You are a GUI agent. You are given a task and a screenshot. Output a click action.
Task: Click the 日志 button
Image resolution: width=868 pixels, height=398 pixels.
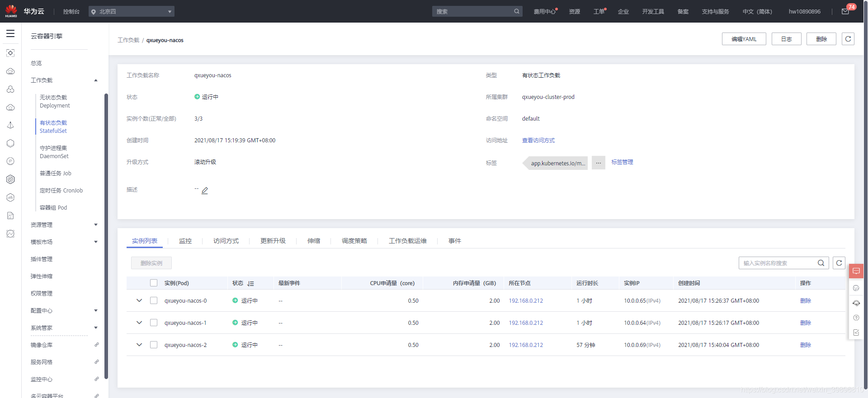click(787, 39)
